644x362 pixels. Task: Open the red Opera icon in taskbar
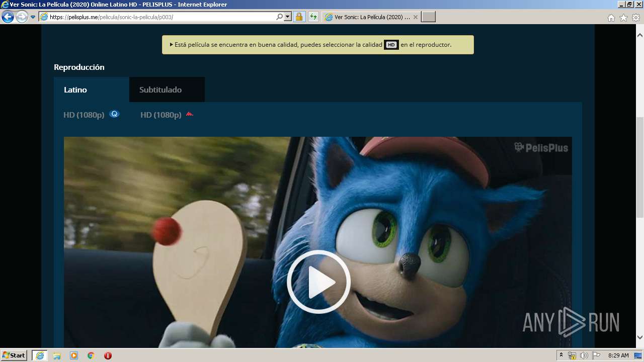click(108, 355)
